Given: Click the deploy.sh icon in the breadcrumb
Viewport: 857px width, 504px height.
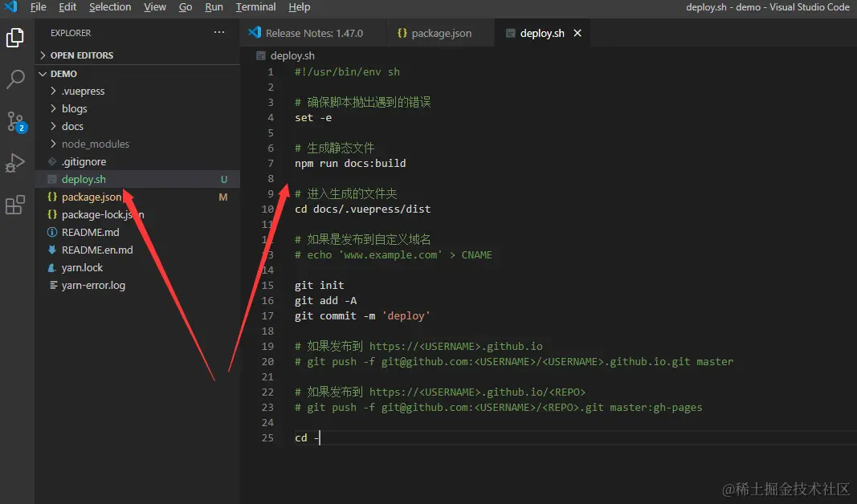Looking at the screenshot, I should (x=261, y=55).
